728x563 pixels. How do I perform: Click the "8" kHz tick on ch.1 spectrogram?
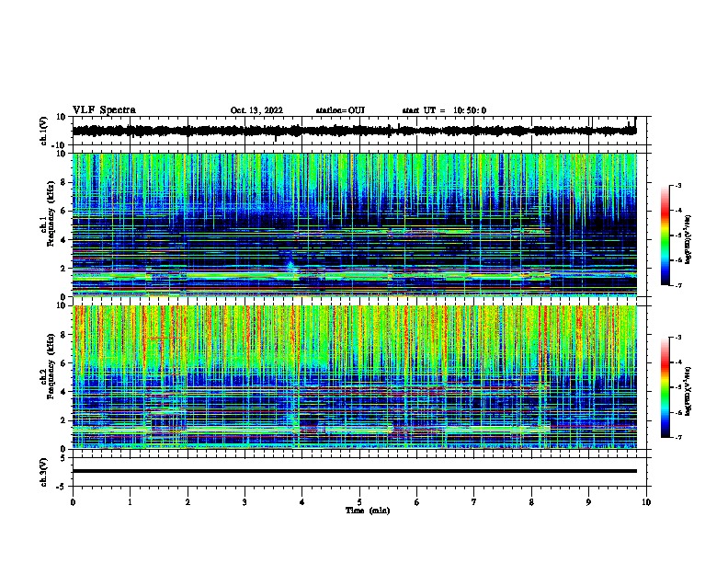tap(63, 182)
